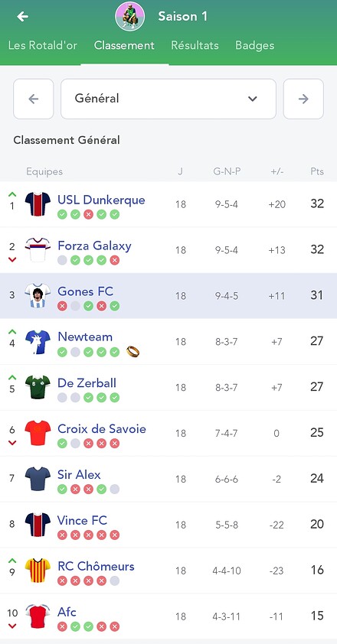Switch to Les Rotald'or tab
This screenshot has width=337, height=644.
pyautogui.click(x=43, y=45)
